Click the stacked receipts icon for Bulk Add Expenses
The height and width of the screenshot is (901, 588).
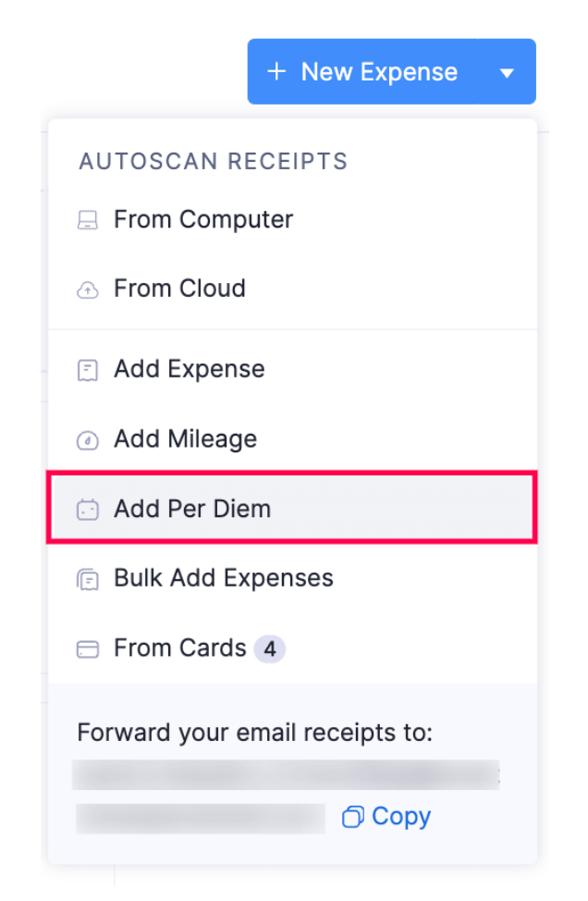coord(88,577)
